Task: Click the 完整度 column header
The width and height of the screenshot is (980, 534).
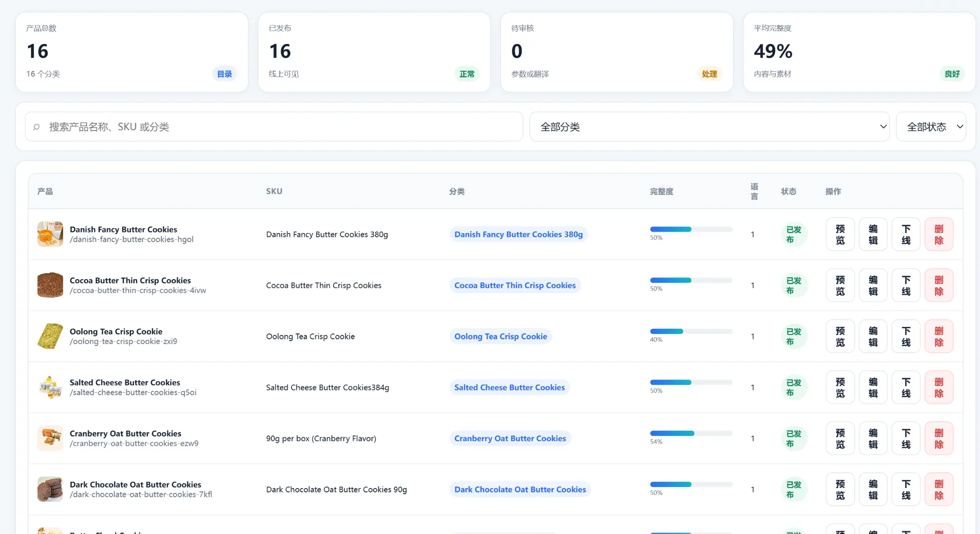Action: tap(661, 191)
